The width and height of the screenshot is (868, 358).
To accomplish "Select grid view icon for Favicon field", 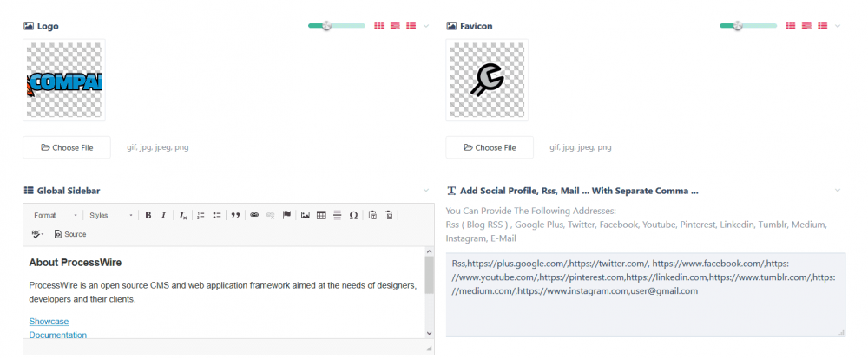I will tap(791, 25).
